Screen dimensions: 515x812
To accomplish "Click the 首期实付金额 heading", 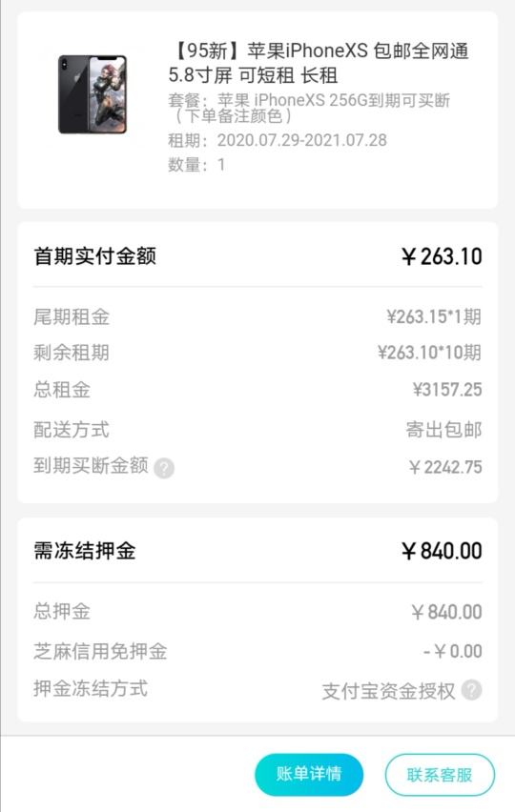I will [94, 255].
